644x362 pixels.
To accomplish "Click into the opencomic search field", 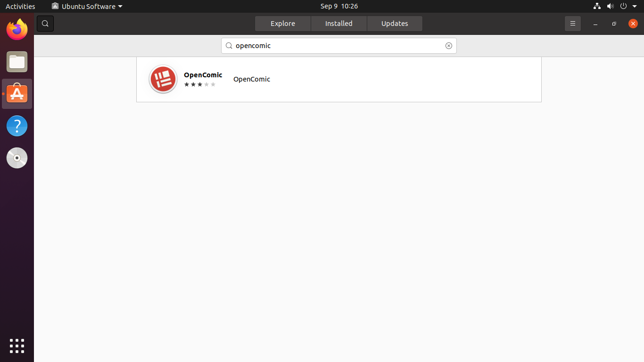I will (339, 46).
